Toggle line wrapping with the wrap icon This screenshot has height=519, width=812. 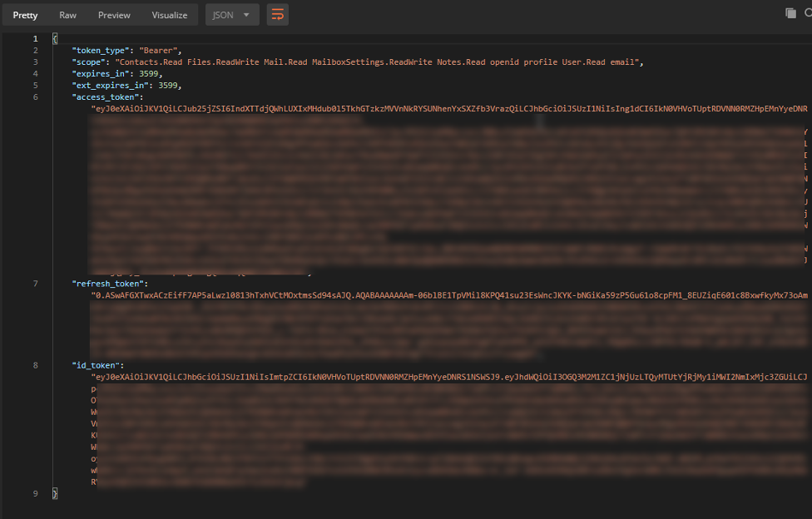(x=278, y=15)
